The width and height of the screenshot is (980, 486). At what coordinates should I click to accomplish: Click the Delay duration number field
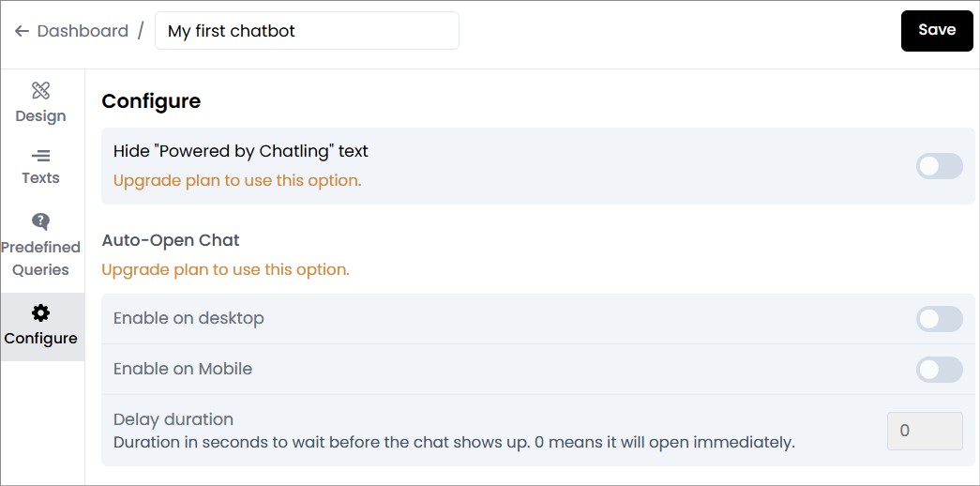click(924, 431)
